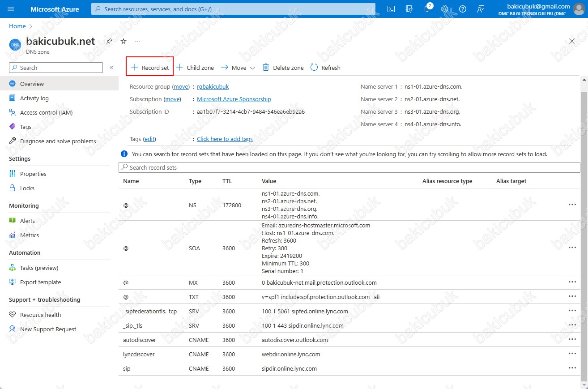The height and width of the screenshot is (389, 588).
Task: Open more options for the MX record
Action: 572,282
